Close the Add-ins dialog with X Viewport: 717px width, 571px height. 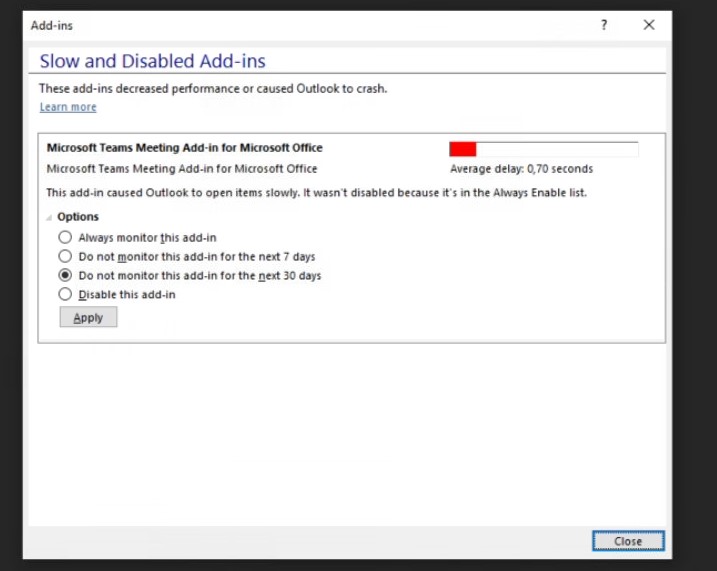point(649,25)
